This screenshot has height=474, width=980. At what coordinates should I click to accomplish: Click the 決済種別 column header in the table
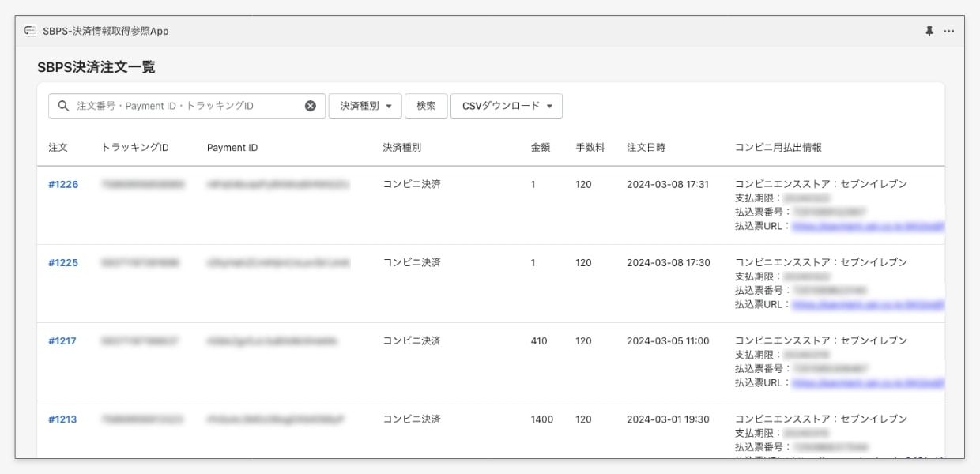[401, 148]
